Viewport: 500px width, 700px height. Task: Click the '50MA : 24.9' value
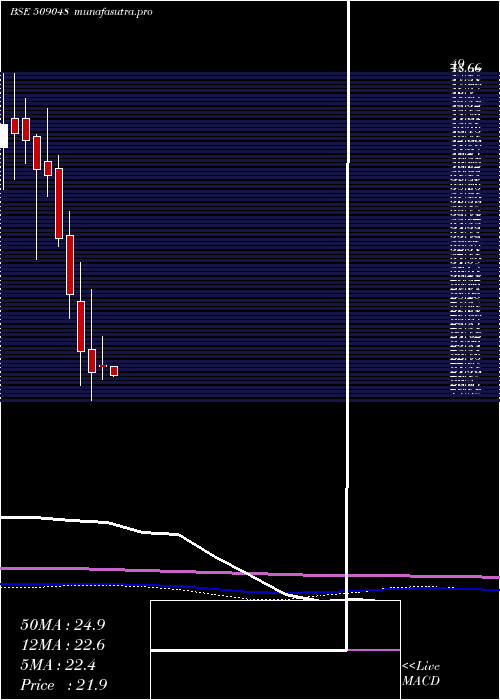point(63,625)
